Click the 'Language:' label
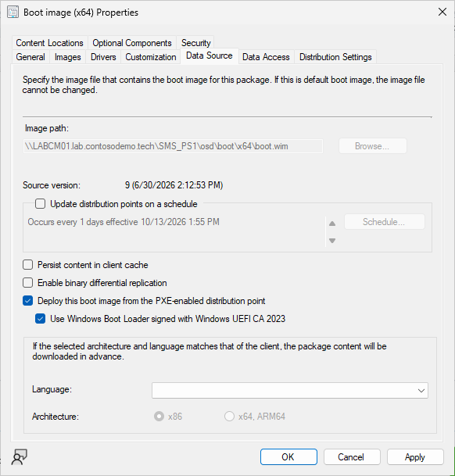Image resolution: width=455 pixels, height=476 pixels. coord(52,389)
